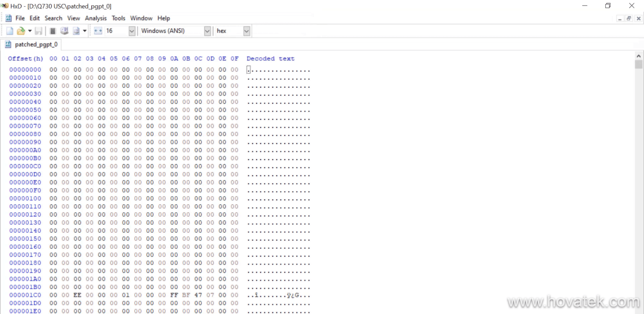Open a disk image with its toolbar icon
644x314 pixels.
[x=76, y=31]
